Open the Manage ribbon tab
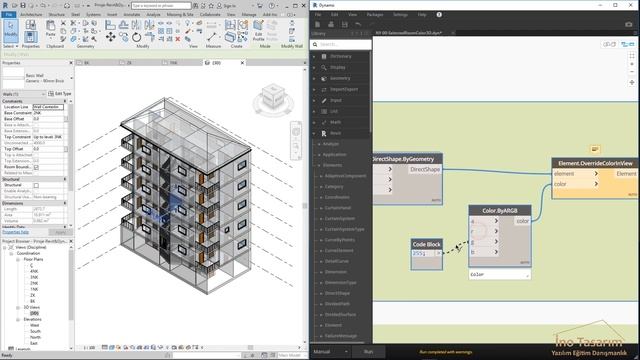640x360 pixels. point(249,15)
